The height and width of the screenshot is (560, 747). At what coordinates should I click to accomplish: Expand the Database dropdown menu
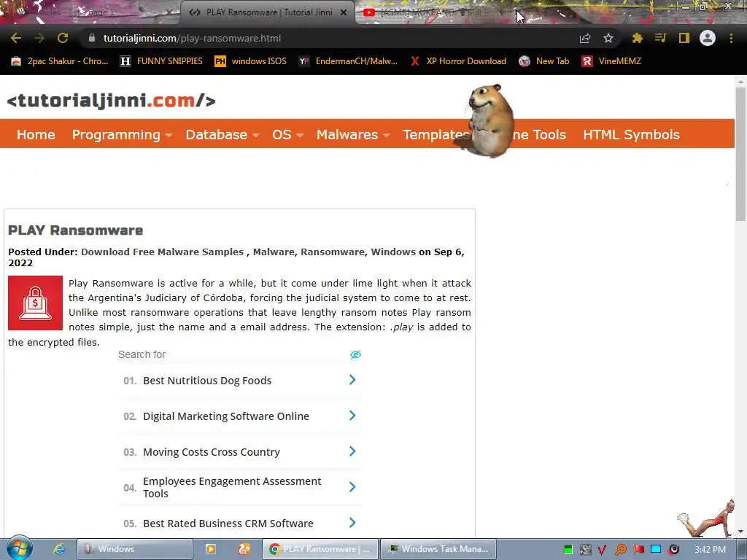point(222,134)
